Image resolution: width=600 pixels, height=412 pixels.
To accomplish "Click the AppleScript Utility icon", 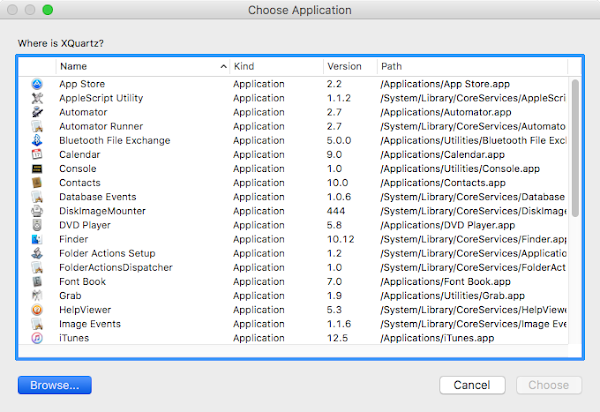I will [x=37, y=98].
